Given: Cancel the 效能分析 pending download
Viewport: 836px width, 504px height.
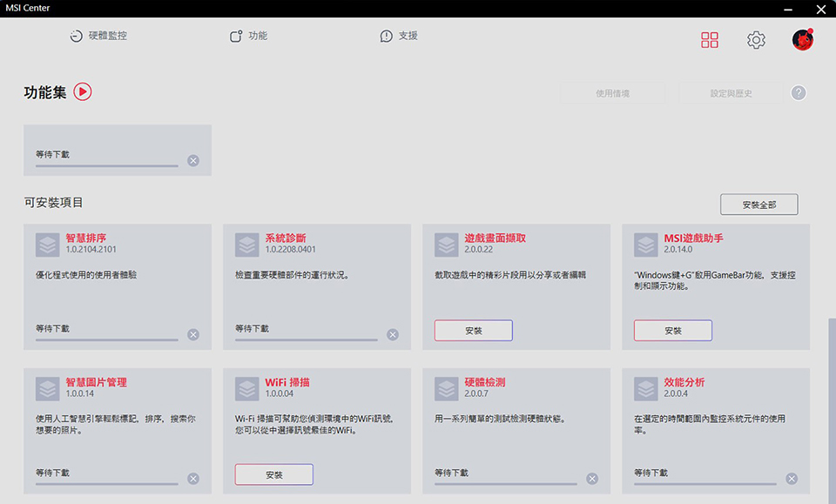Looking at the screenshot, I should (x=792, y=479).
